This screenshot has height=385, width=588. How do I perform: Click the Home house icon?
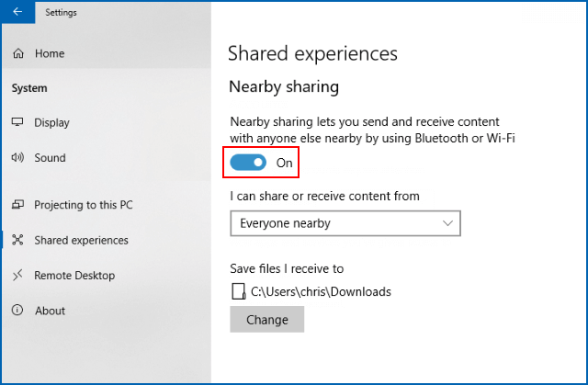point(18,54)
